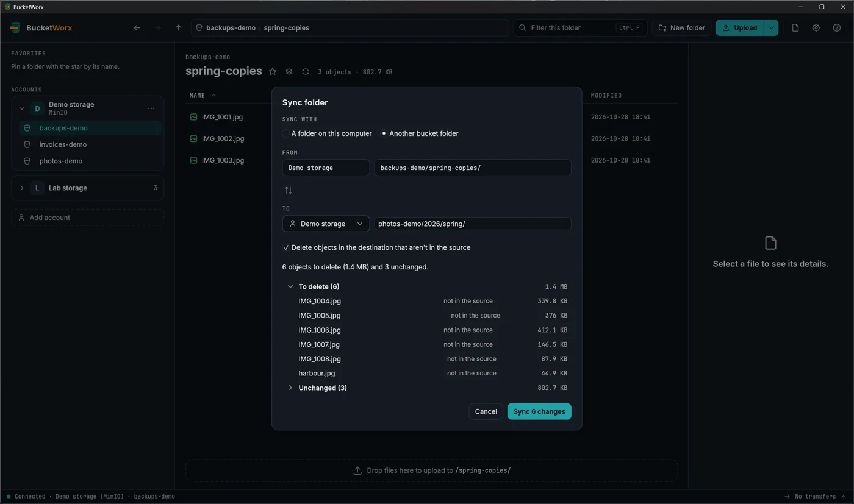Screen dimensions: 854x504
Task: Click the document icon beside Upload
Action: 795,28
